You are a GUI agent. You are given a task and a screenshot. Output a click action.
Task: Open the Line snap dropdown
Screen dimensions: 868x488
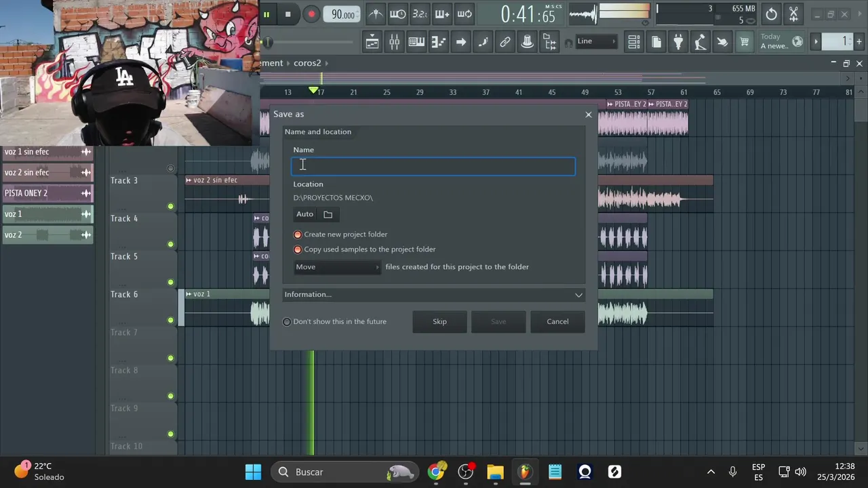tap(597, 41)
